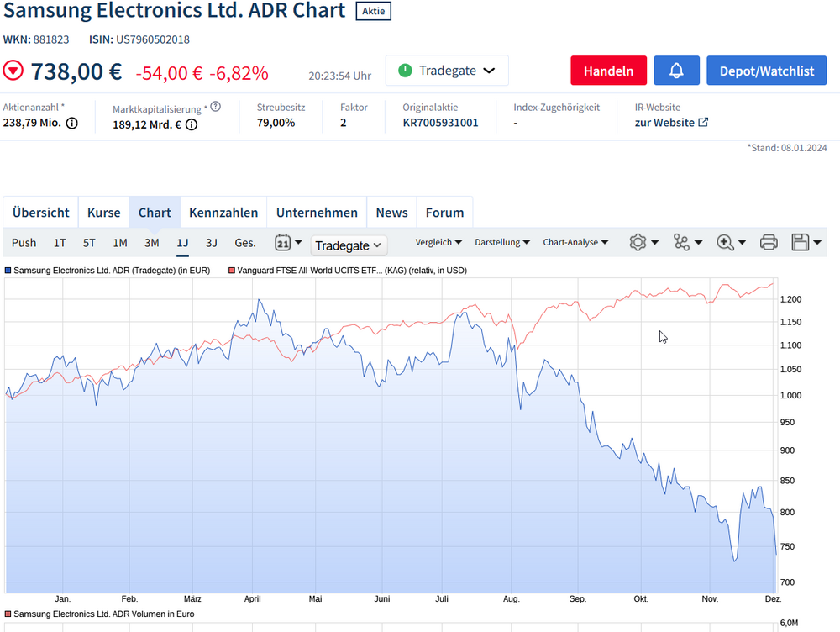Viewport: 840px width, 632px height.
Task: Click the Marktkapitalisierung info icon
Action: click(x=192, y=124)
